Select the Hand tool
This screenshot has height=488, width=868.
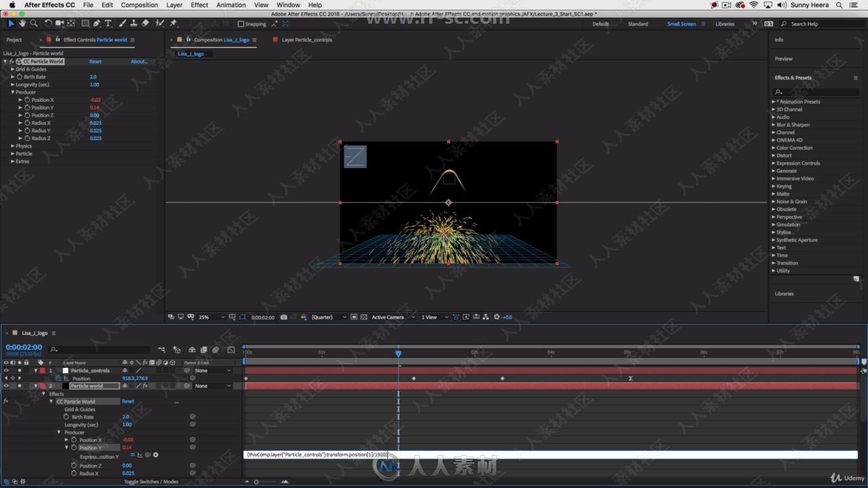click(x=22, y=23)
